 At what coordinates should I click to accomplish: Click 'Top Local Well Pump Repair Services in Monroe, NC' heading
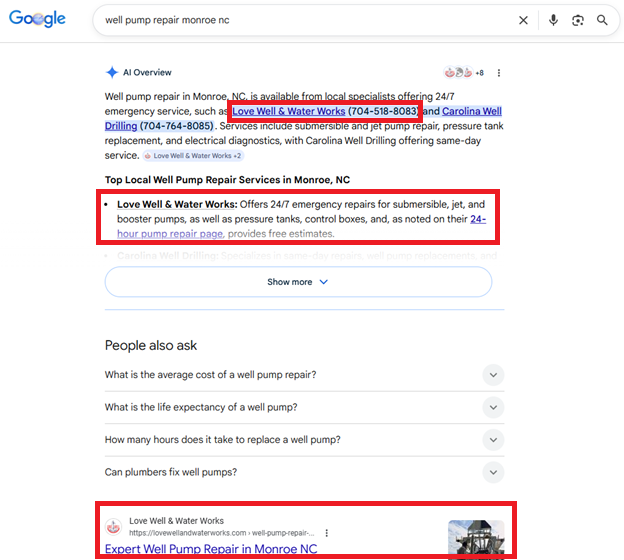pyautogui.click(x=227, y=180)
